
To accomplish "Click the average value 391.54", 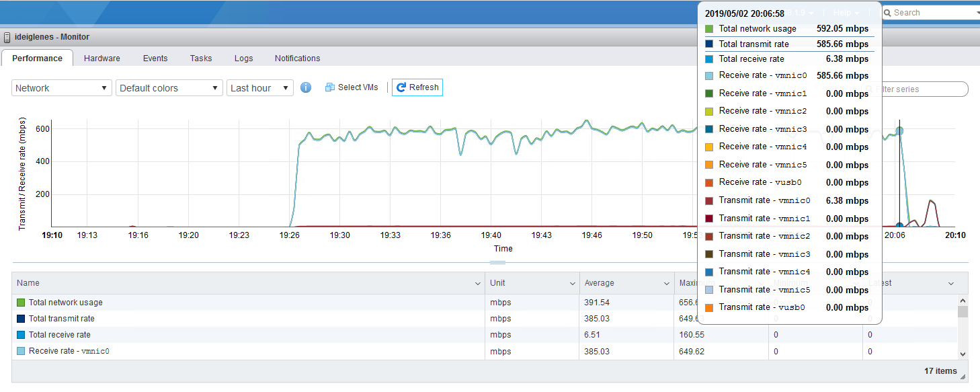I will coord(598,303).
